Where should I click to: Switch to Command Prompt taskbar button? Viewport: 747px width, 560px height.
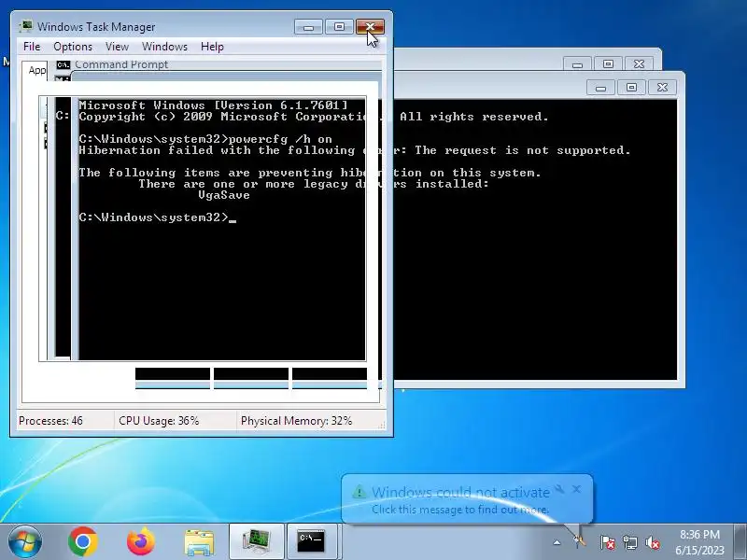pos(312,542)
